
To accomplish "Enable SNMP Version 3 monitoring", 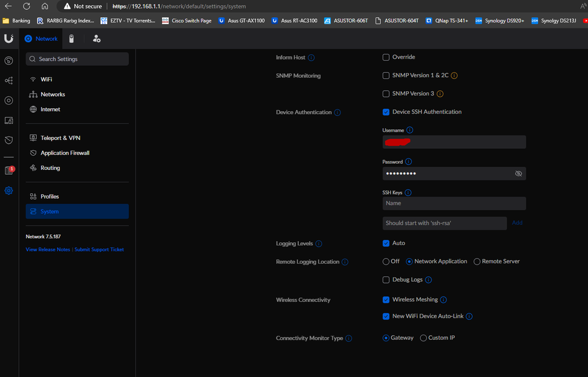I will pyautogui.click(x=386, y=93).
